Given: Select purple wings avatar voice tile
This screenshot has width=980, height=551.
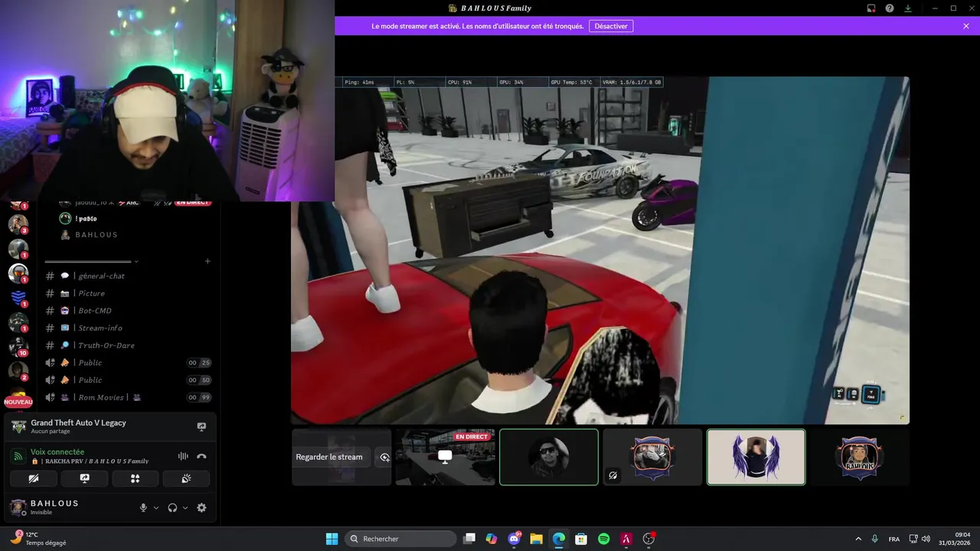Looking at the screenshot, I should tap(756, 457).
